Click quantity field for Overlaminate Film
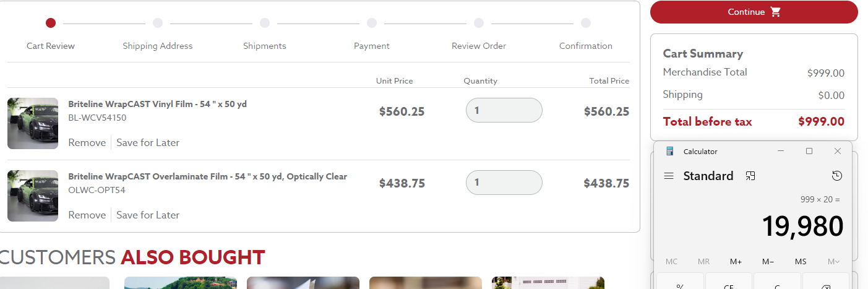Viewport: 868px width, 289px height. click(504, 183)
